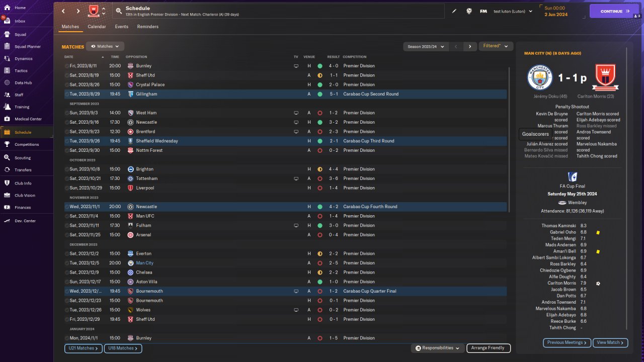Open U21 Matches

pos(83,348)
